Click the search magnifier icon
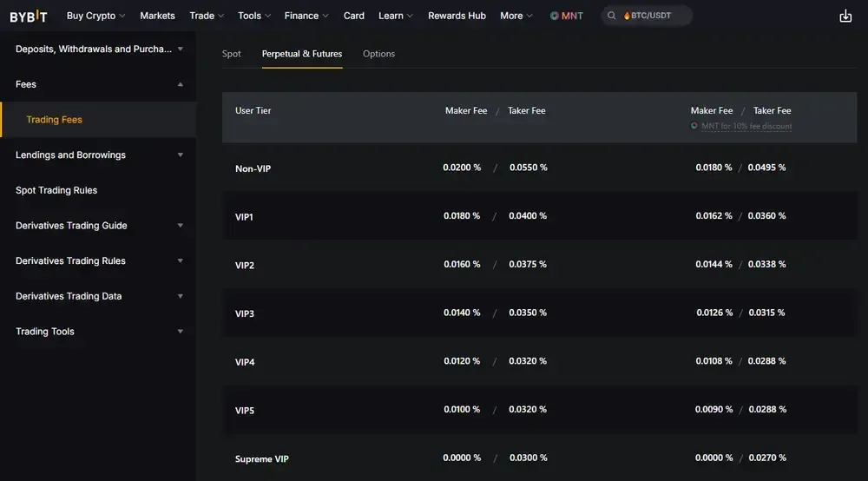 click(611, 16)
